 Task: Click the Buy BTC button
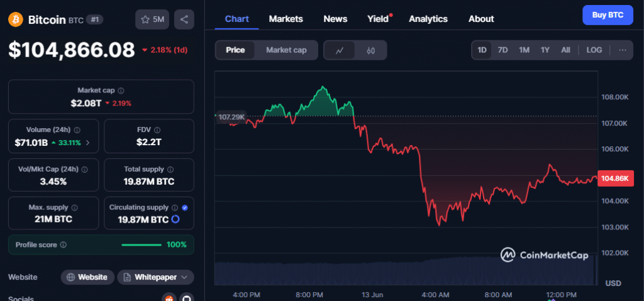608,16
